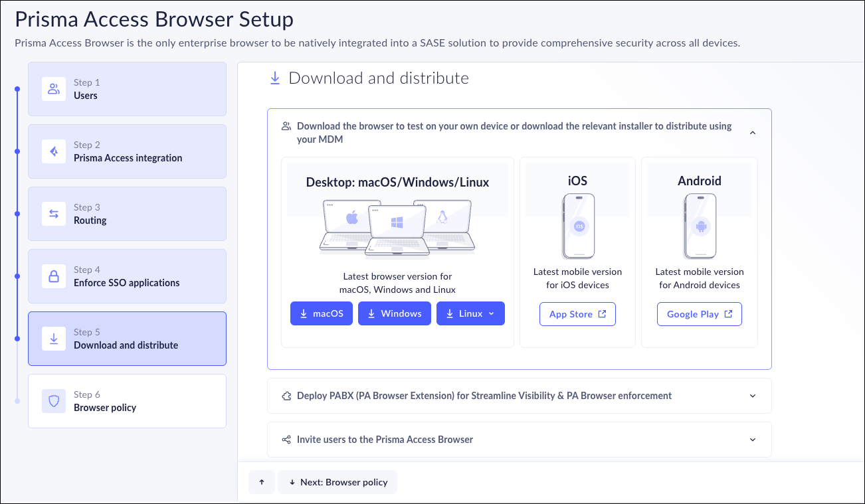Download the macOS installer
This screenshot has width=865, height=504.
322,314
